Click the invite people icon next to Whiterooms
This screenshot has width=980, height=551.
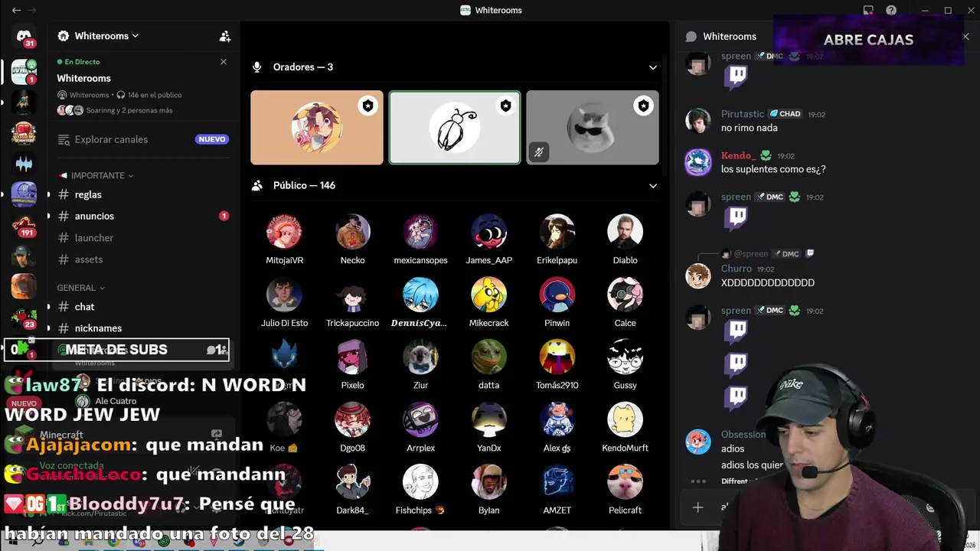224,36
